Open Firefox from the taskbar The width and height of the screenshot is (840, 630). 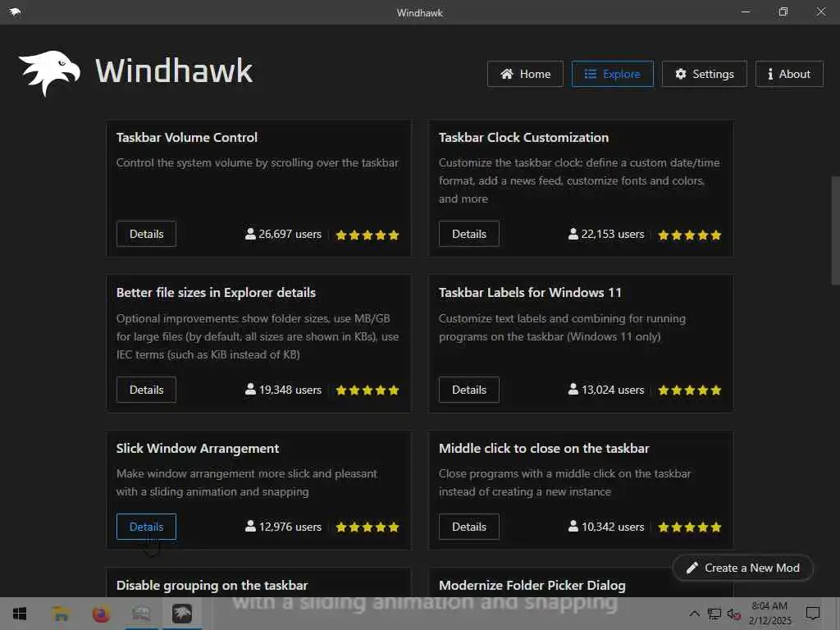click(x=101, y=614)
